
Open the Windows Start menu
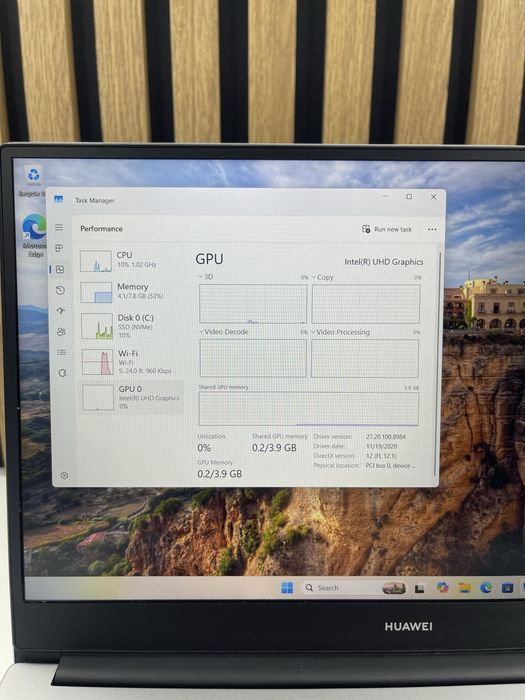tap(287, 588)
